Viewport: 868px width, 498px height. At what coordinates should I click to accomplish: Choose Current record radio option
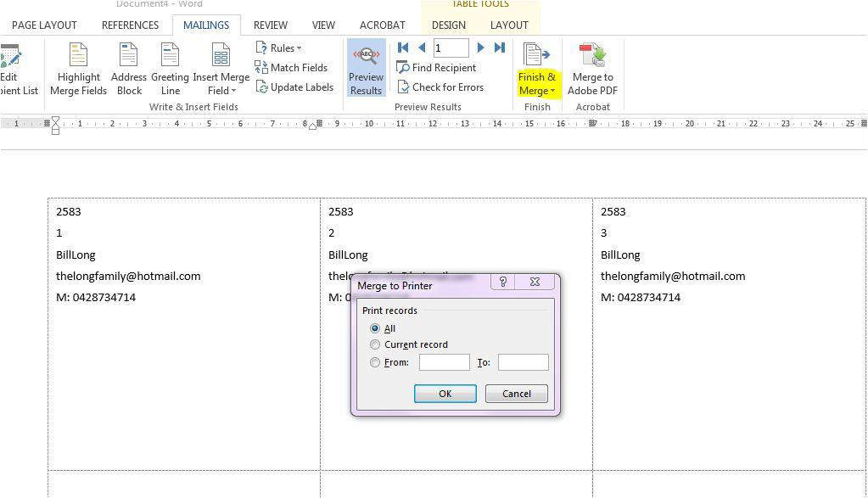[x=375, y=344]
